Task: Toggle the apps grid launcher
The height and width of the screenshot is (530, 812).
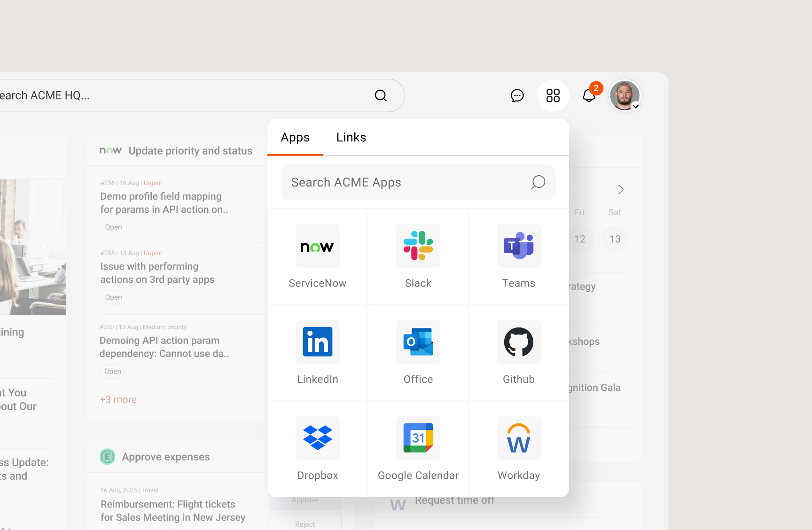Action: tap(553, 96)
